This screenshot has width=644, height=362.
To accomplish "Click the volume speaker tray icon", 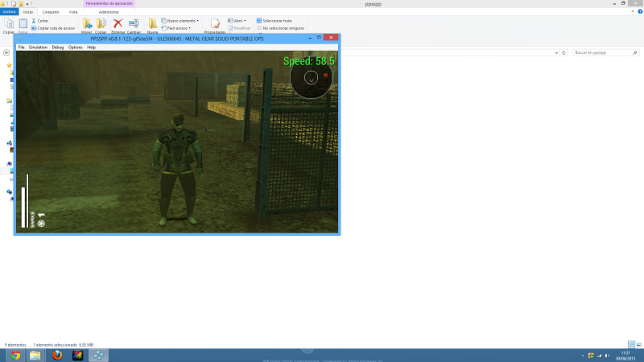I will tap(607, 356).
